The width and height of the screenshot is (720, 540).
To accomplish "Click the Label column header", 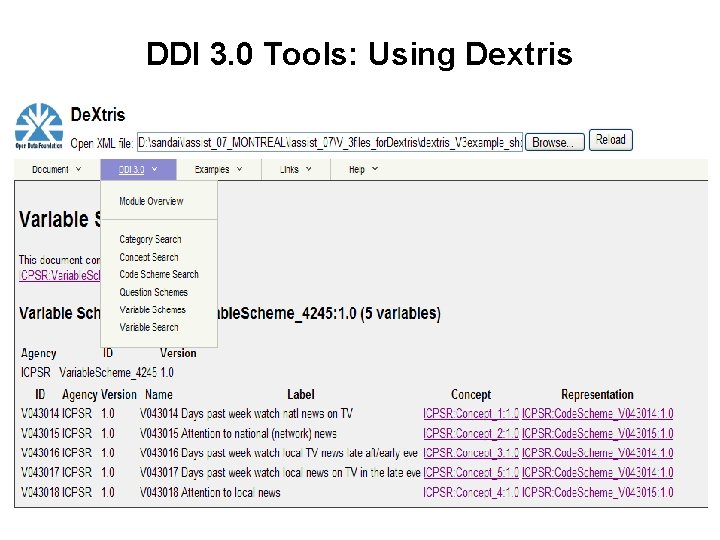I will (301, 394).
